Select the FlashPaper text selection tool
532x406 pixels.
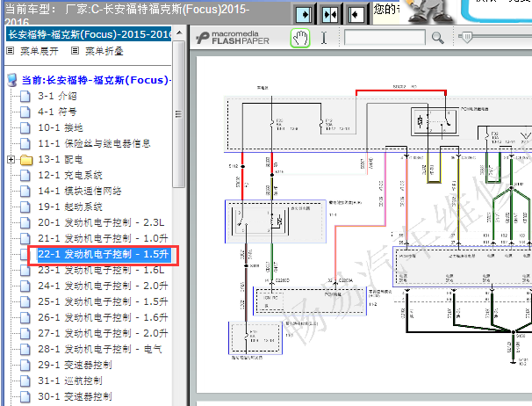tap(324, 38)
